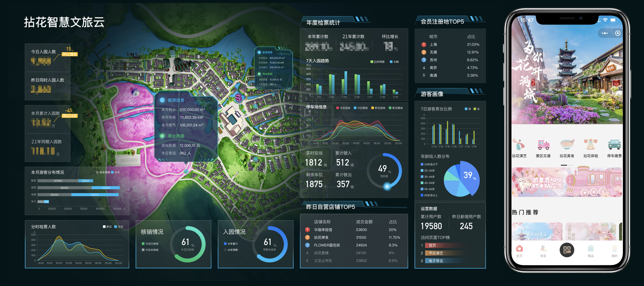Toggle 今日进场 legend in parking chart

(x=343, y=108)
